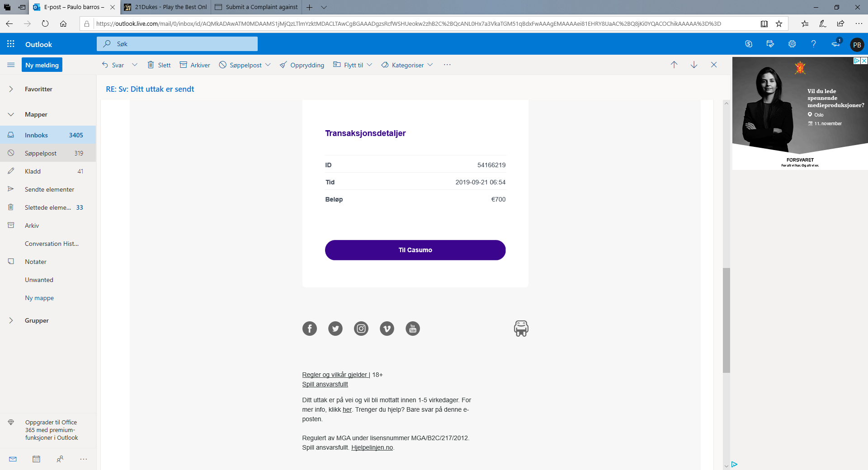
Task: Click the Til Casumo button
Action: tap(415, 250)
